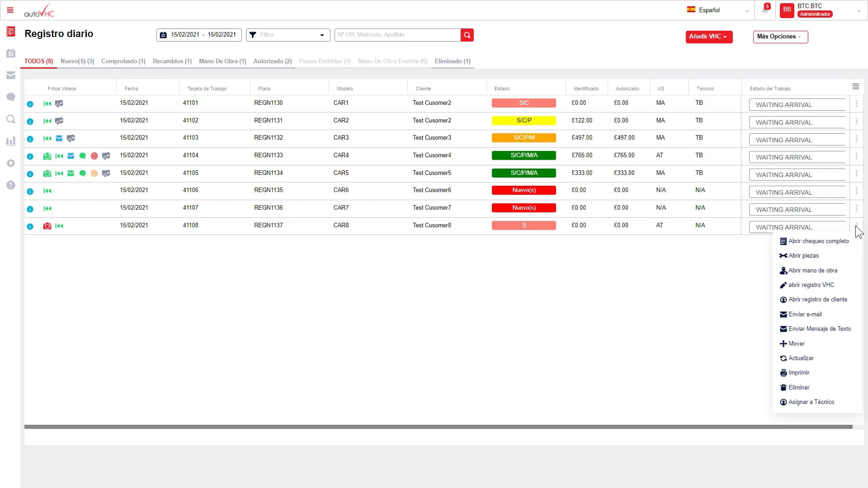This screenshot has height=488, width=868.
Task: Click the horizontal scrollbar below the table
Action: pyautogui.click(x=438, y=427)
